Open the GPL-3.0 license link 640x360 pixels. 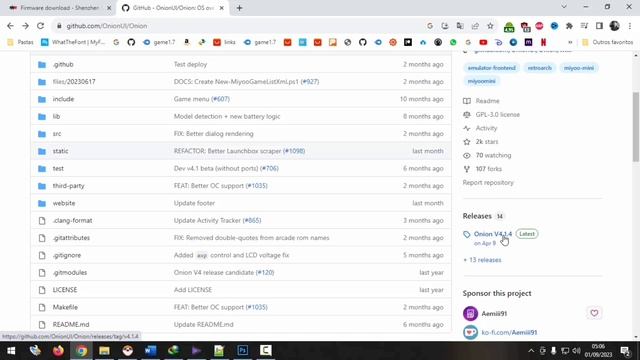point(498,115)
